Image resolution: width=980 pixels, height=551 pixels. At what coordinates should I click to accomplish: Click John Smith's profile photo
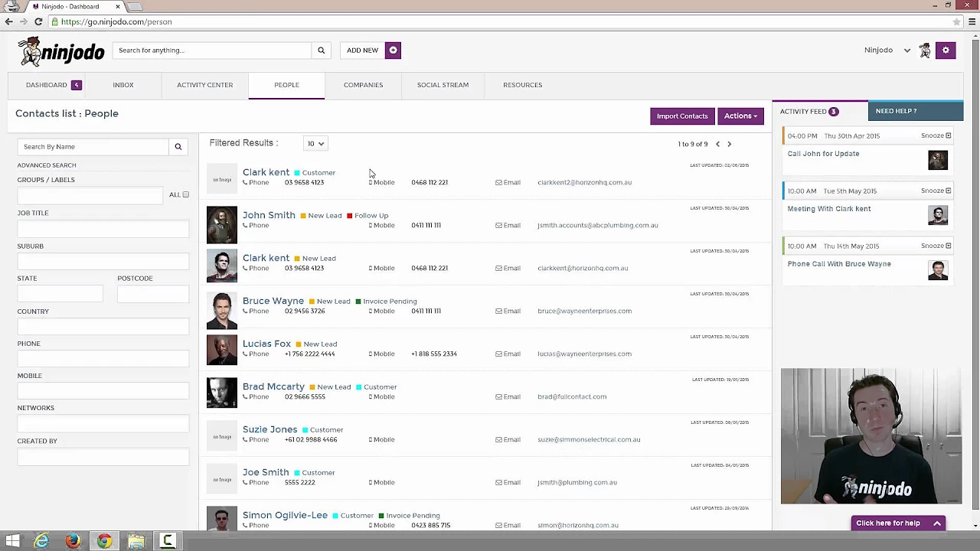click(222, 224)
